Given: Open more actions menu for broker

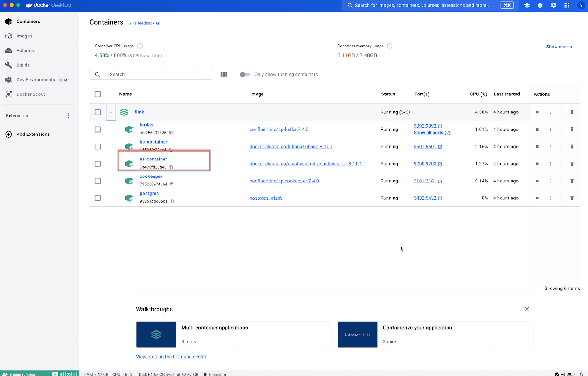Looking at the screenshot, I should click(x=551, y=129).
